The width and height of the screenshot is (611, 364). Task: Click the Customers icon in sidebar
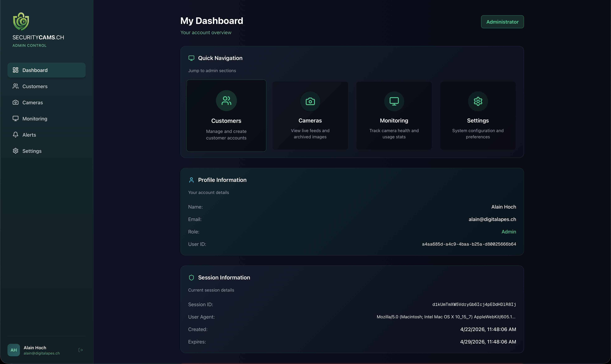click(x=15, y=86)
